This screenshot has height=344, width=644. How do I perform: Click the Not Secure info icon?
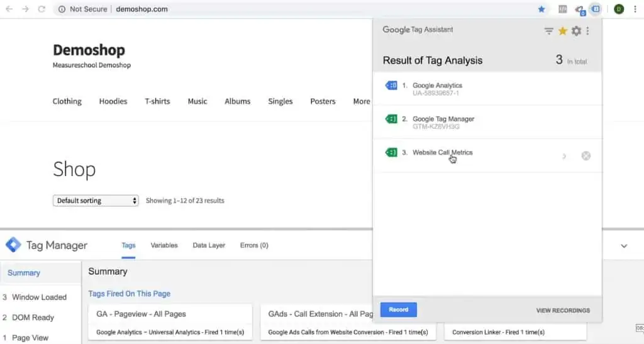(x=62, y=9)
